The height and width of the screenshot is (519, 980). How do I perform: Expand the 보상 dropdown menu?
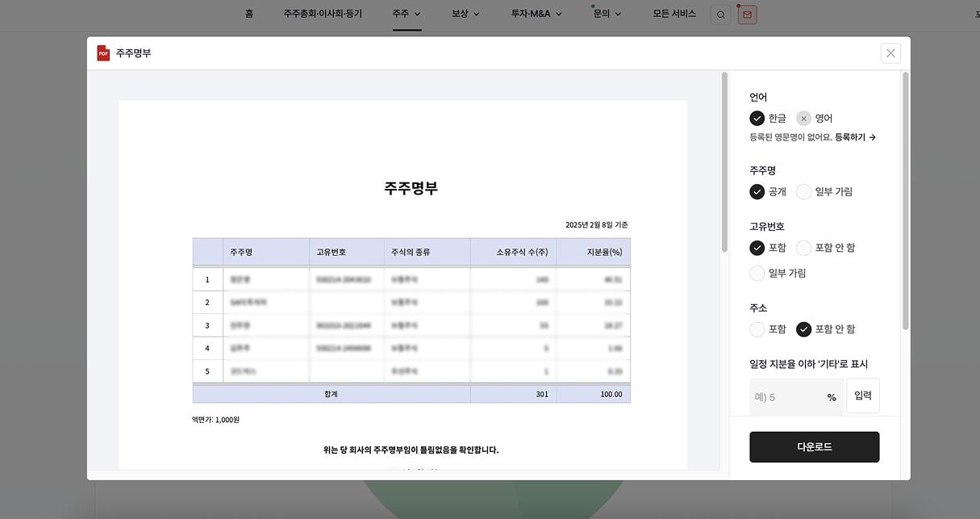(465, 14)
